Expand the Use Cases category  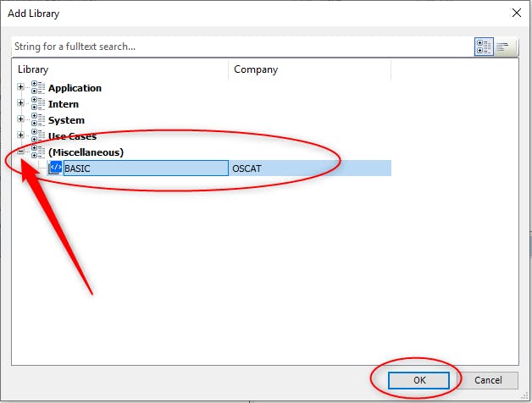[20, 135]
